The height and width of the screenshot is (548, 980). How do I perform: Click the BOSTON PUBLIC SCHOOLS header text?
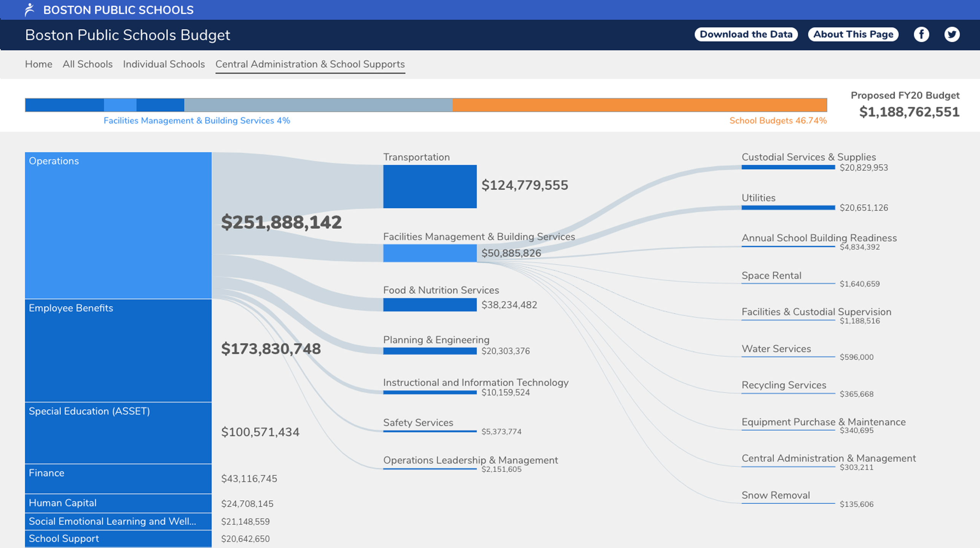[118, 10]
